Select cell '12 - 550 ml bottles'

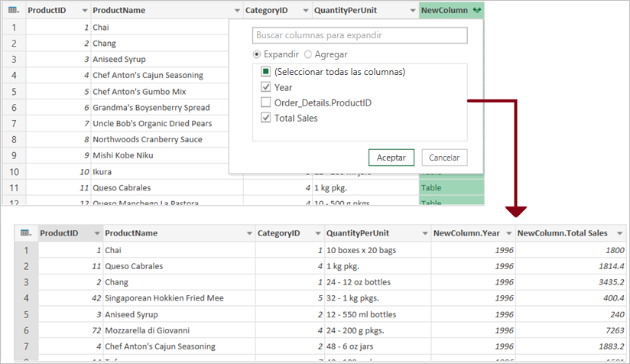[378, 314]
